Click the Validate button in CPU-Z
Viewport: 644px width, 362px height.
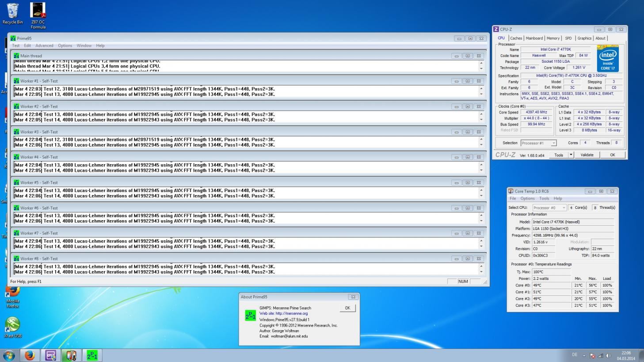[x=587, y=155]
